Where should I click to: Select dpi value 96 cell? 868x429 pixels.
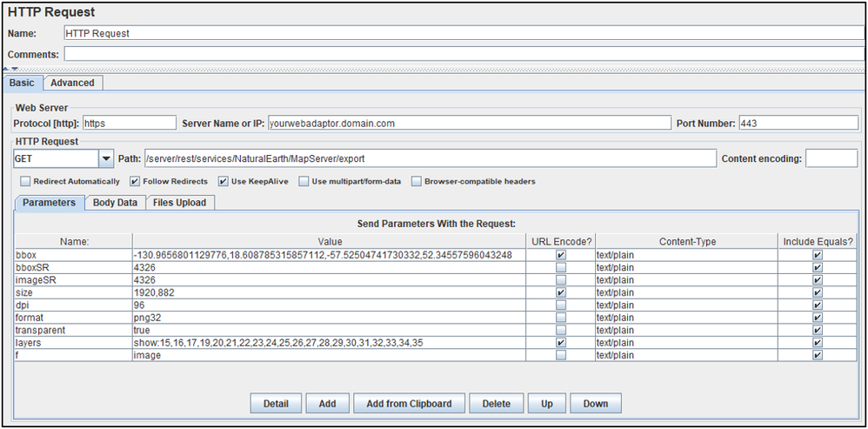(329, 305)
